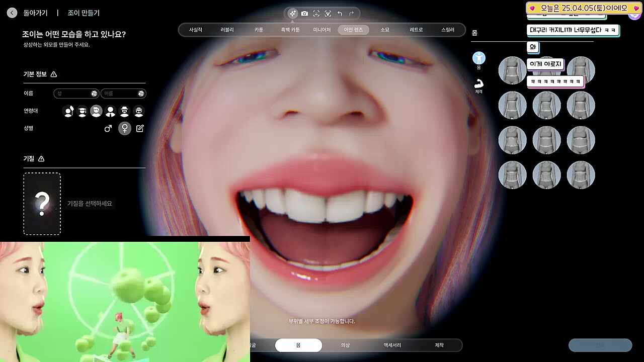Click the redo arrow icon
Image resolution: width=644 pixels, height=362 pixels.
[x=352, y=14]
